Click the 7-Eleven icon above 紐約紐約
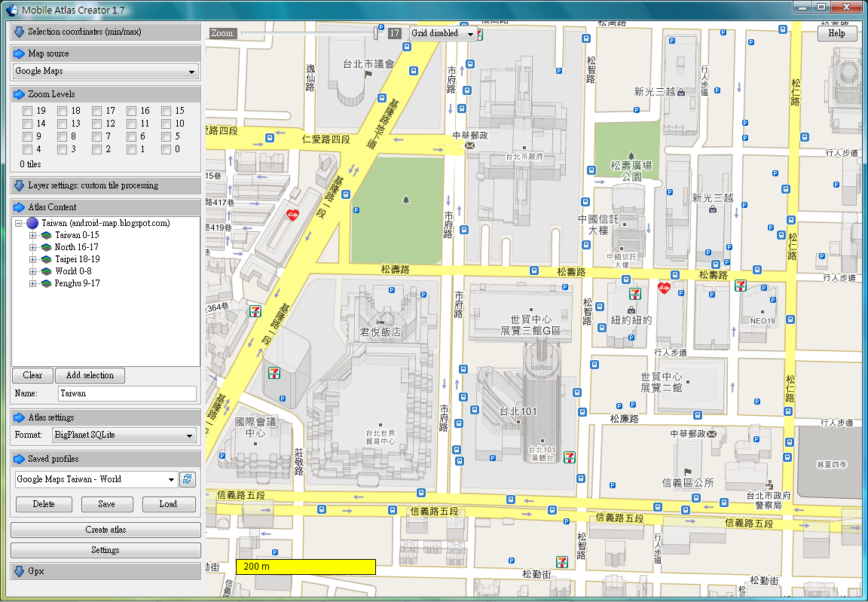The image size is (868, 602). click(634, 293)
